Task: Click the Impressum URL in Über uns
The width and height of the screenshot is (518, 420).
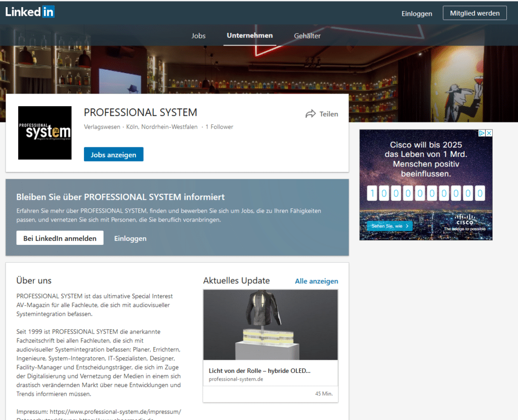Action: (x=115, y=412)
